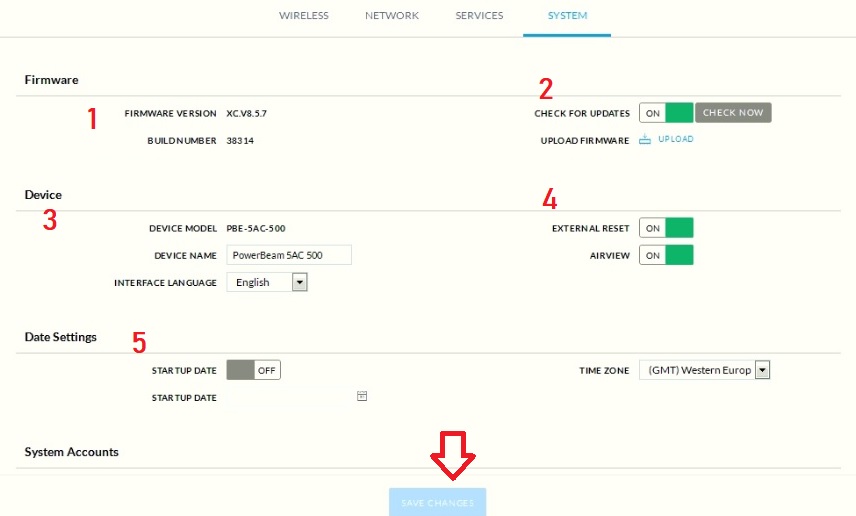This screenshot has width=856, height=516.
Task: Enable the Startup Date switch
Action: pos(254,370)
